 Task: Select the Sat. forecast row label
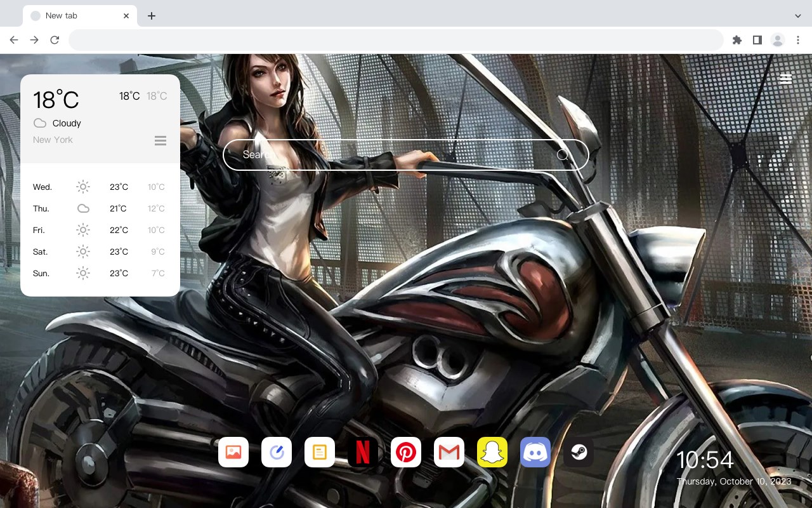(x=41, y=251)
